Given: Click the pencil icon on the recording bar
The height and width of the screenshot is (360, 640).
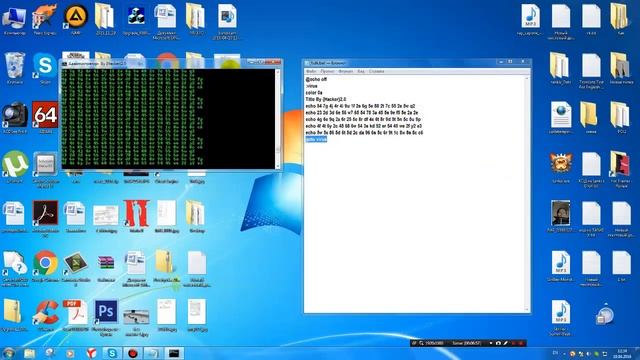Looking at the screenshot, I should [x=505, y=343].
